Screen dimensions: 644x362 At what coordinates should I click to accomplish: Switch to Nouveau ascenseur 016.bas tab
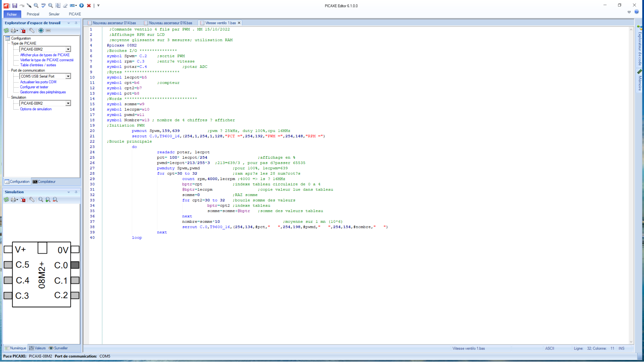tap(170, 23)
